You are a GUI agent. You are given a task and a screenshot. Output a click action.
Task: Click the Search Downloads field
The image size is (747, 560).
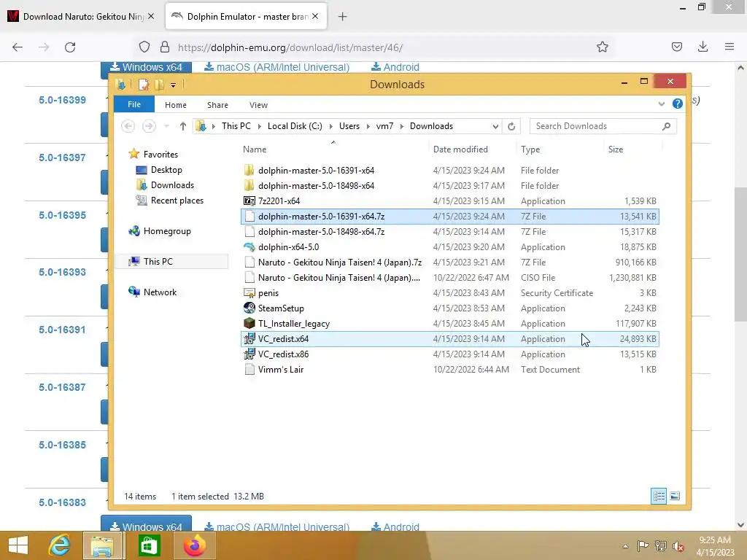603,126
